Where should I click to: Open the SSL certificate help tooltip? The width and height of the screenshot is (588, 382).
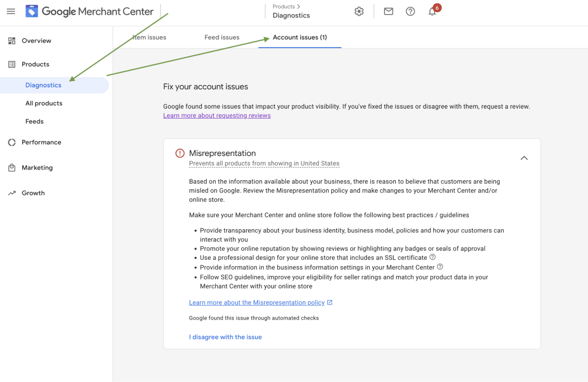[x=432, y=257]
